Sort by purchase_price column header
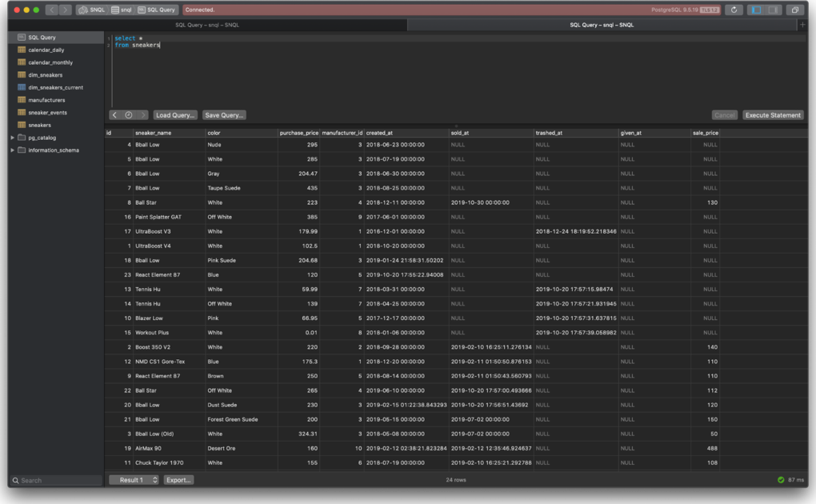The height and width of the screenshot is (504, 816). coord(298,133)
